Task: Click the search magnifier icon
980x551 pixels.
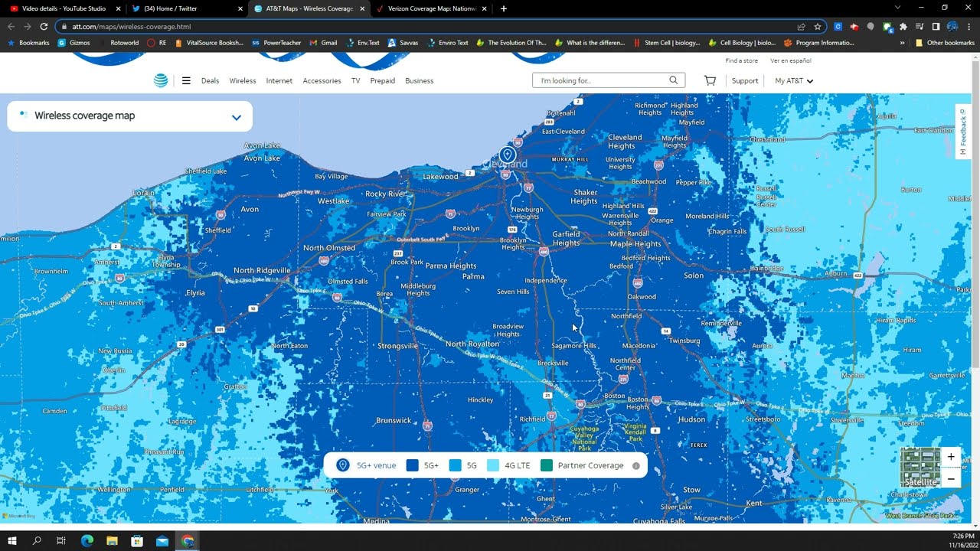Action: tap(674, 80)
